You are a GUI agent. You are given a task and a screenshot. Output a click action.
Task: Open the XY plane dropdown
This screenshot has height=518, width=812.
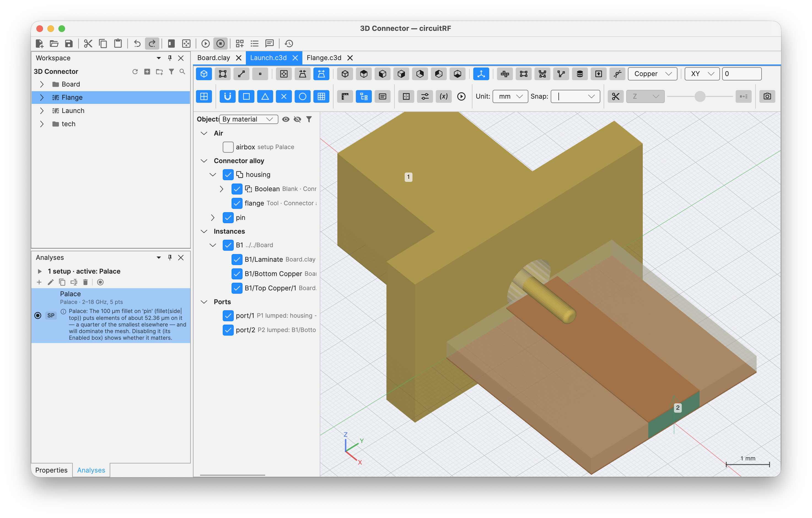tap(702, 74)
